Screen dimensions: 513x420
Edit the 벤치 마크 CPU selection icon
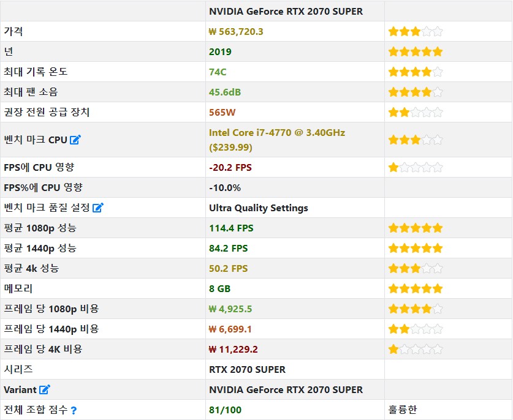75,140
